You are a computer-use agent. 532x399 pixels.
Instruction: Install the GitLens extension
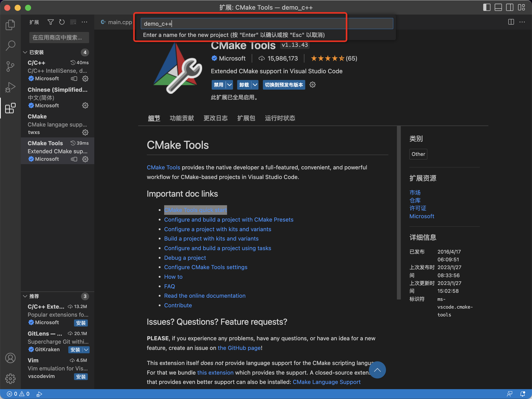[75, 350]
